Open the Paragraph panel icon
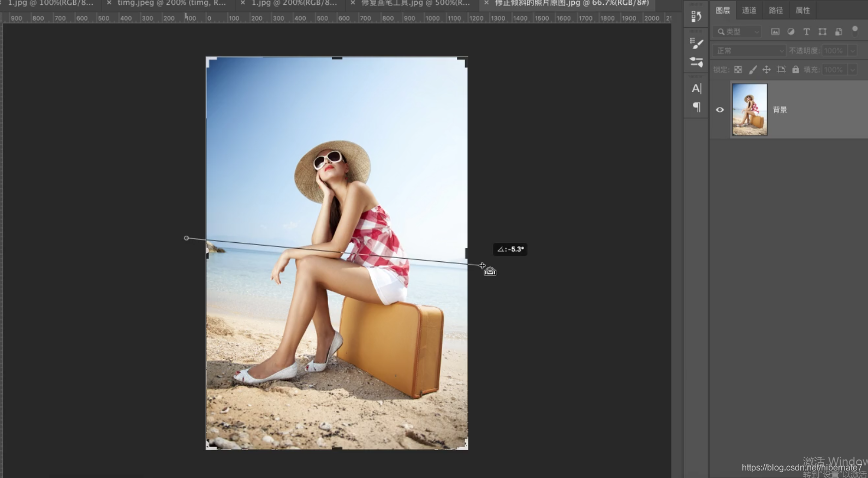868x478 pixels. tap(696, 107)
